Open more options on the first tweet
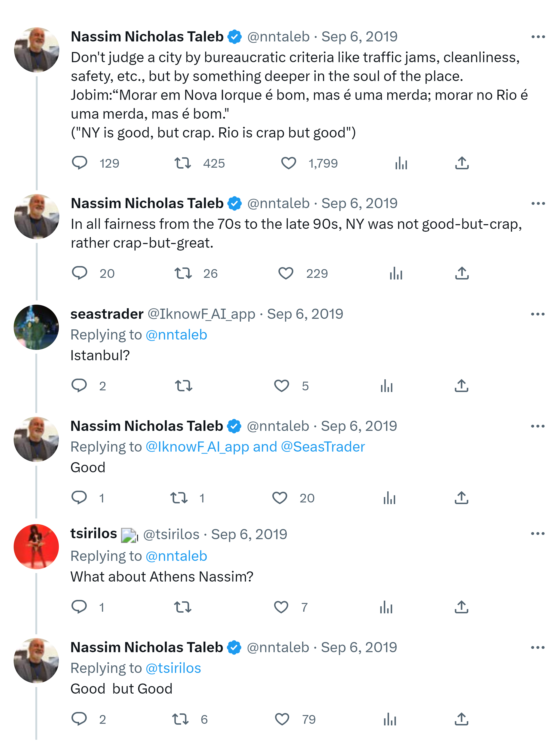The height and width of the screenshot is (744, 560). click(538, 37)
